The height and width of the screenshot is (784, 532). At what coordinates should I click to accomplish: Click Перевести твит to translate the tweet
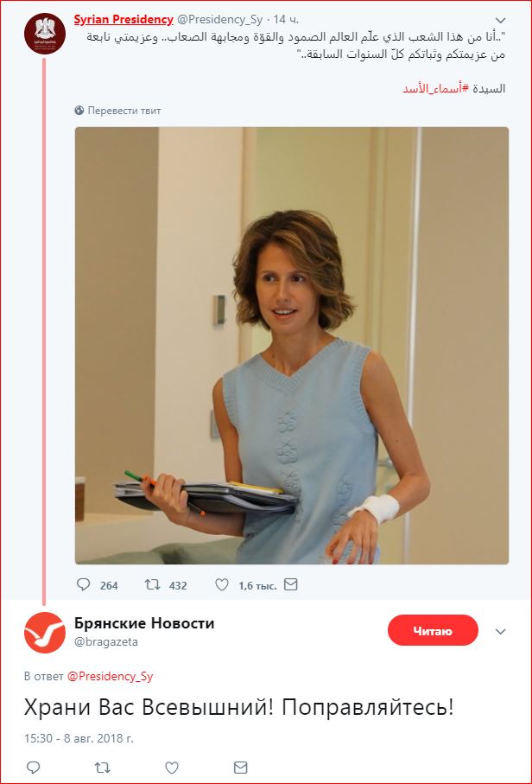(118, 111)
